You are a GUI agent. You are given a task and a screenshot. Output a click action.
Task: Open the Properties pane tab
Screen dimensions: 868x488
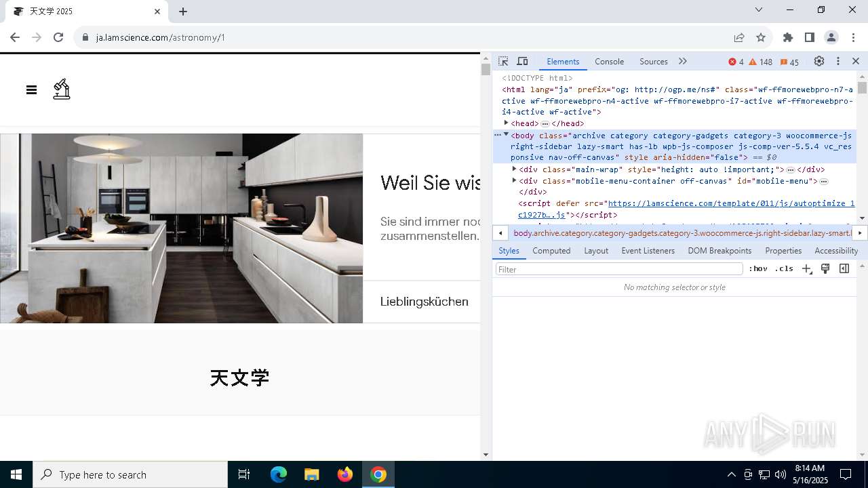click(783, 251)
